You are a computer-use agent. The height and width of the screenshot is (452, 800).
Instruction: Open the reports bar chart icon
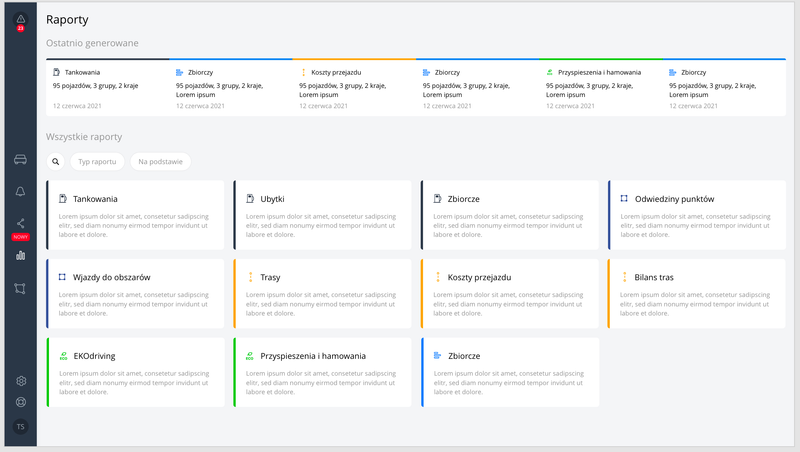[20, 255]
